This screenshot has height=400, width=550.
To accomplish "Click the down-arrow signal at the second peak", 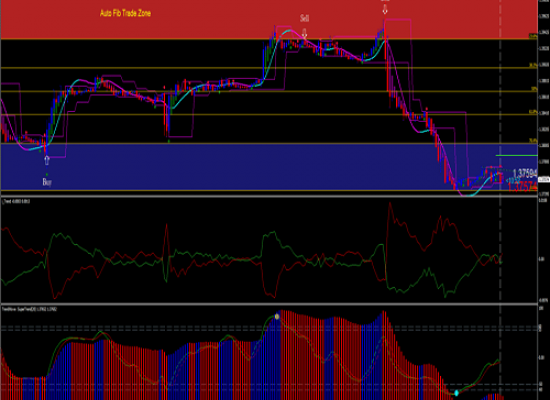I will pyautogui.click(x=385, y=9).
